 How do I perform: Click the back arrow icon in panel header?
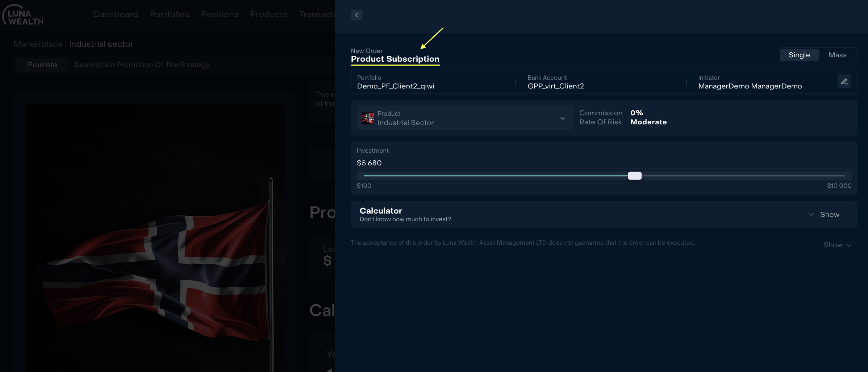pyautogui.click(x=356, y=15)
